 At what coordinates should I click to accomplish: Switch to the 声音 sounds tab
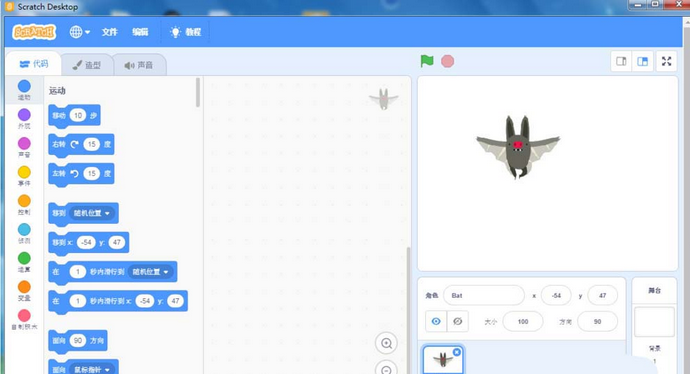click(139, 65)
